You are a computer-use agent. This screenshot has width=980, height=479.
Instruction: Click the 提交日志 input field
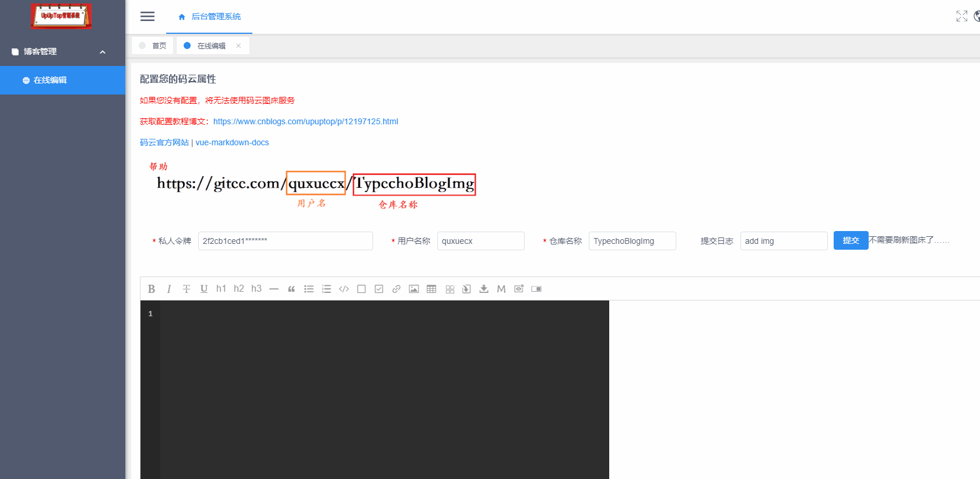click(x=784, y=241)
